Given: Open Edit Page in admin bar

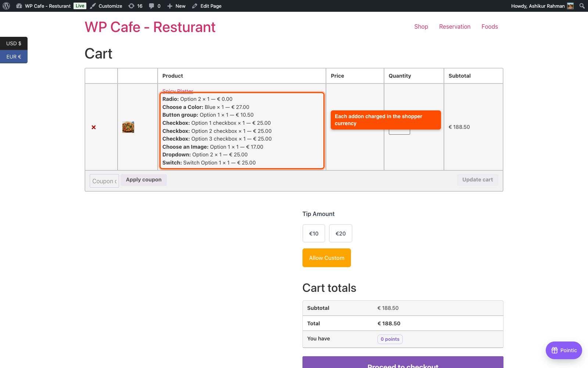Looking at the screenshot, I should 207,6.
